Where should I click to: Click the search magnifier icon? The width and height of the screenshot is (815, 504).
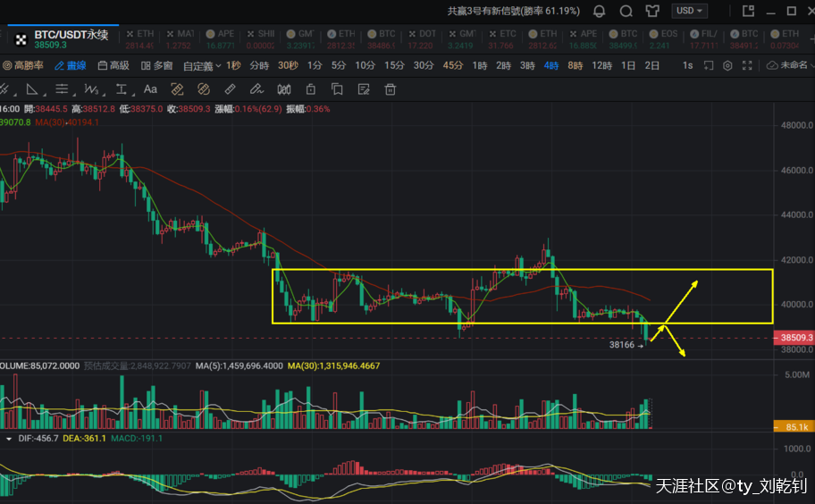tap(626, 11)
